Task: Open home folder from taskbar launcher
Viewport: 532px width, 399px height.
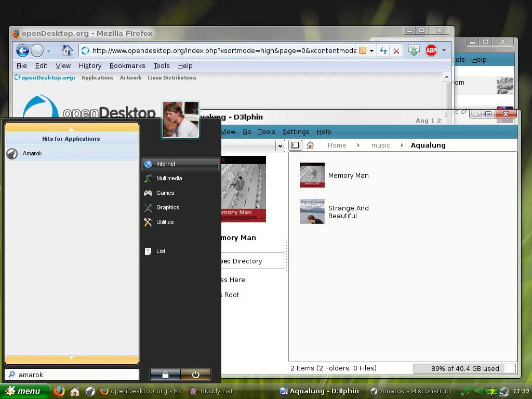Action: click(x=75, y=392)
